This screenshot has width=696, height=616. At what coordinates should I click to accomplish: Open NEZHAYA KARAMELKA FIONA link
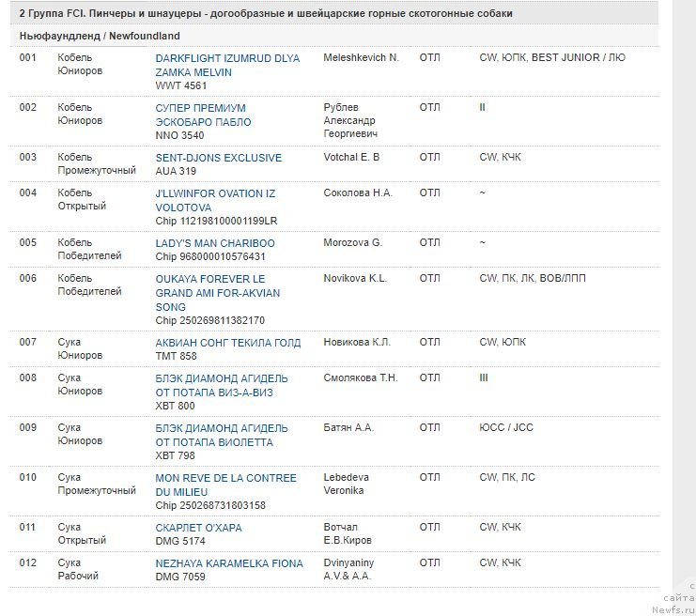[x=229, y=563]
